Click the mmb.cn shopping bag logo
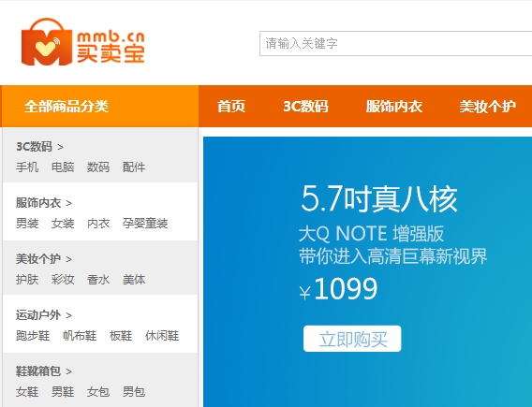The image size is (532, 407). tap(83, 42)
